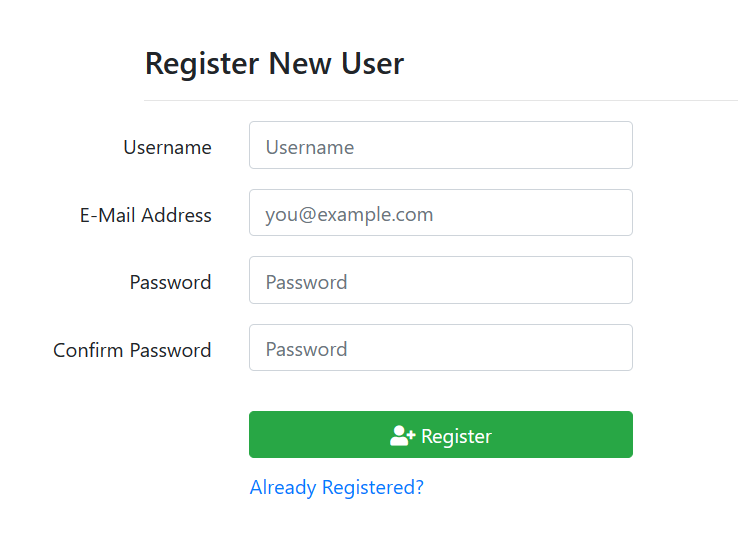This screenshot has height=549, width=755.
Task: Focus the E-Mail Address input field
Action: (x=440, y=213)
